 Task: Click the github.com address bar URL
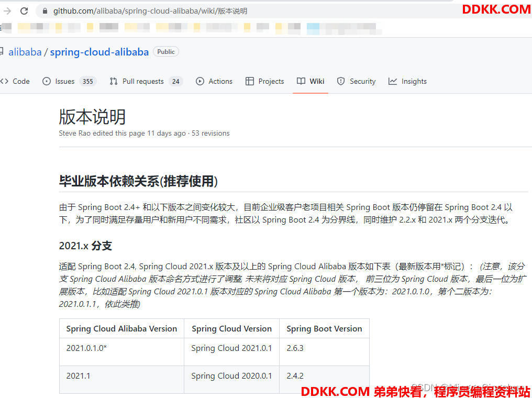150,11
